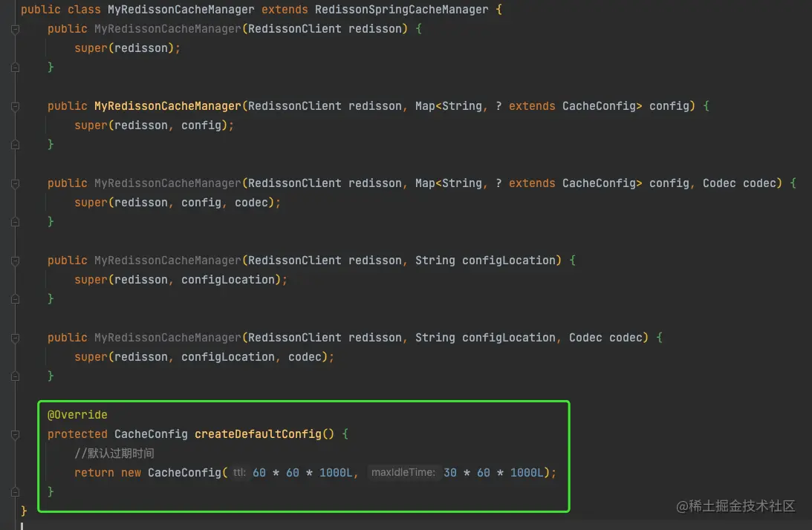The width and height of the screenshot is (812, 530).
Task: Click fold end marker closing createDefaultConfig method
Action: (15, 491)
